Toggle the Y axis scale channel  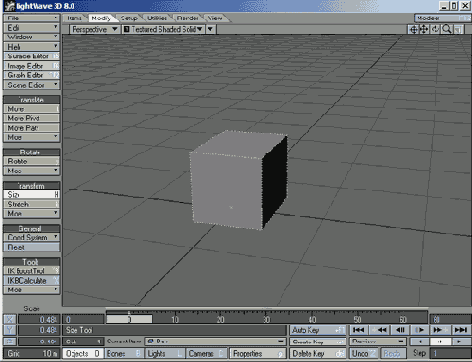pyautogui.click(x=10, y=330)
